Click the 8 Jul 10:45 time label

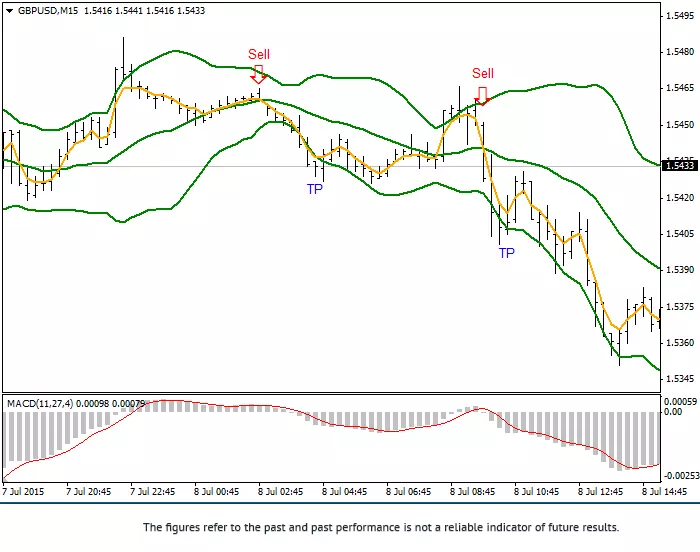point(536,492)
